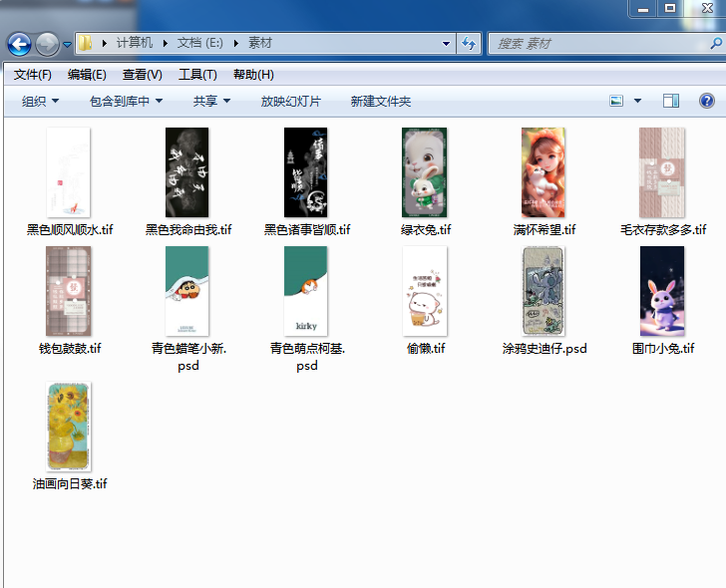Select the 黑色诸事皆顺.tif thumbnail
Viewport: 726px width, 588px height.
click(305, 172)
